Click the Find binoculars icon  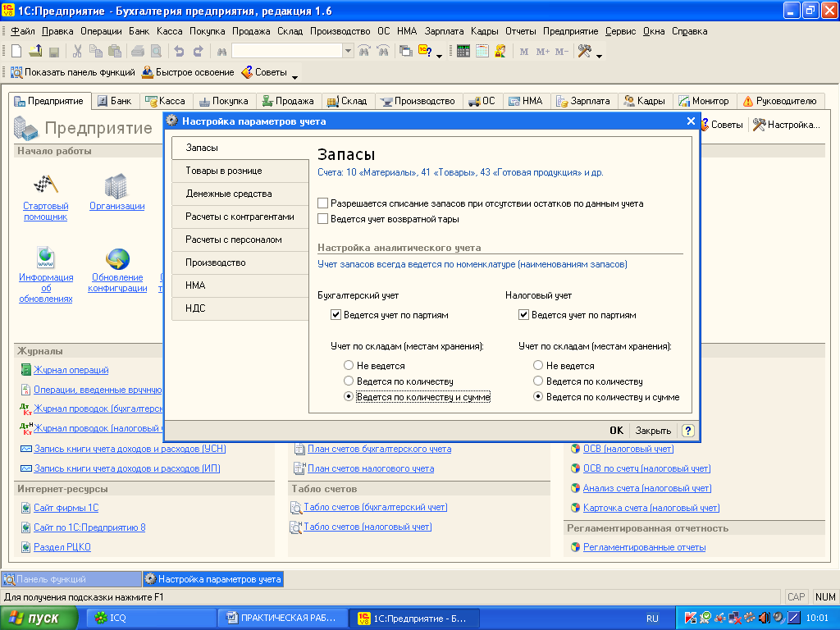(221, 52)
